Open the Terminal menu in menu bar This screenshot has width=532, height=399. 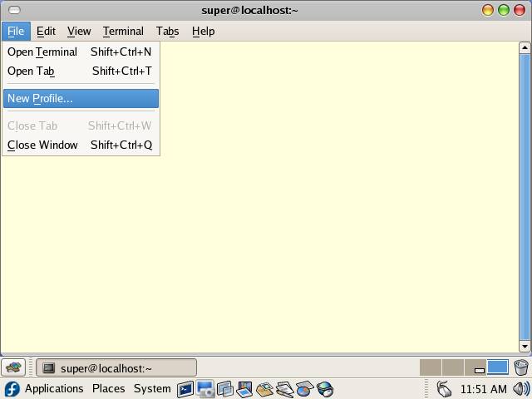pyautogui.click(x=123, y=31)
